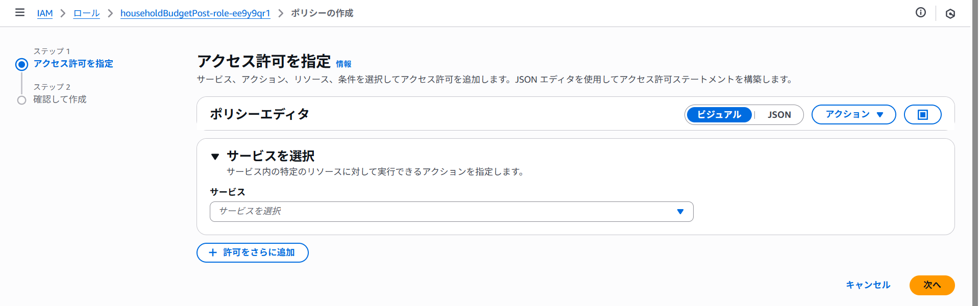Click into the サービスを選択 input field
The height and width of the screenshot is (306, 980).
click(x=439, y=212)
